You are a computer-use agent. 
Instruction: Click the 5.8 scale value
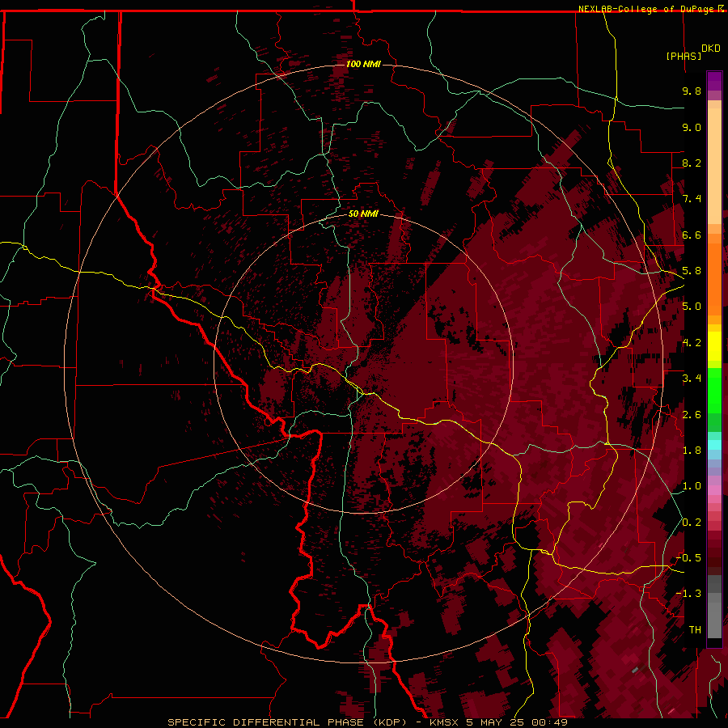[x=692, y=271]
